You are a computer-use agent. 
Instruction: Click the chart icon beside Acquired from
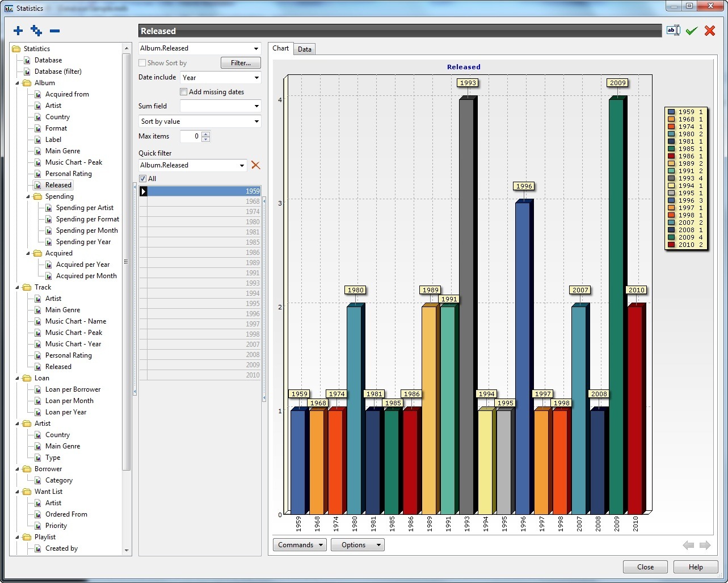38,94
